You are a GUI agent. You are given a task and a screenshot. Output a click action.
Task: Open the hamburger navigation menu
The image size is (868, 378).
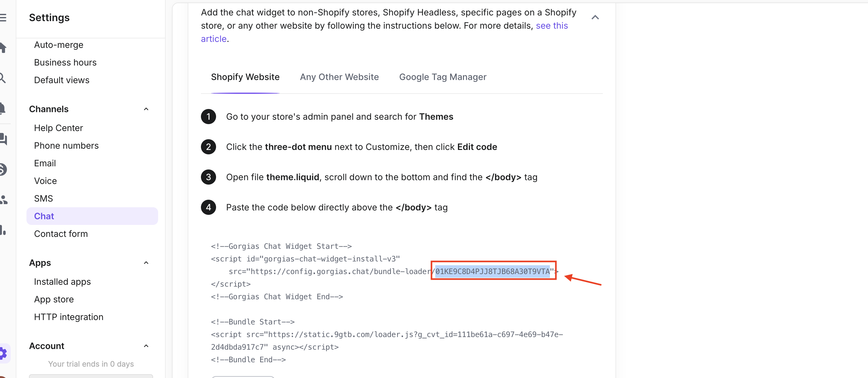coord(3,18)
